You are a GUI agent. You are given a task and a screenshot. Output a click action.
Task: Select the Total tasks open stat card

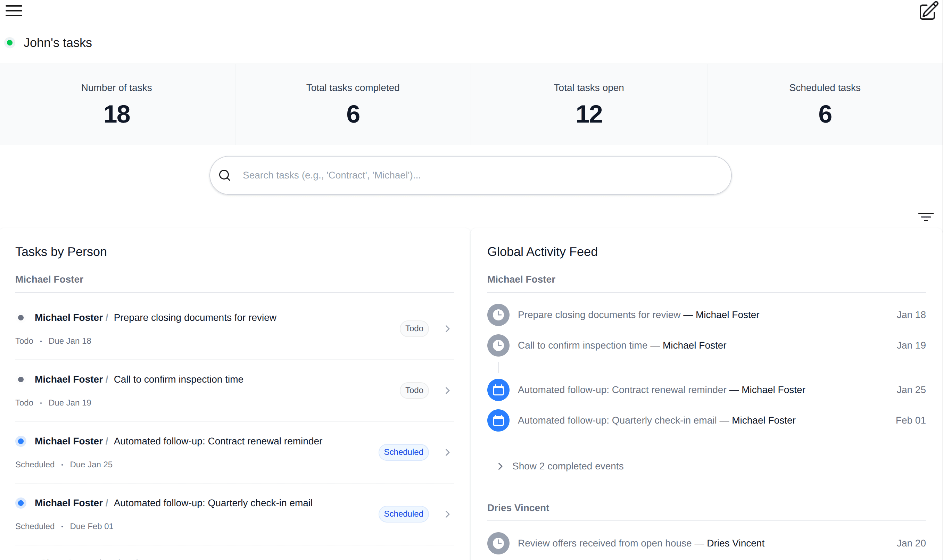tap(588, 105)
